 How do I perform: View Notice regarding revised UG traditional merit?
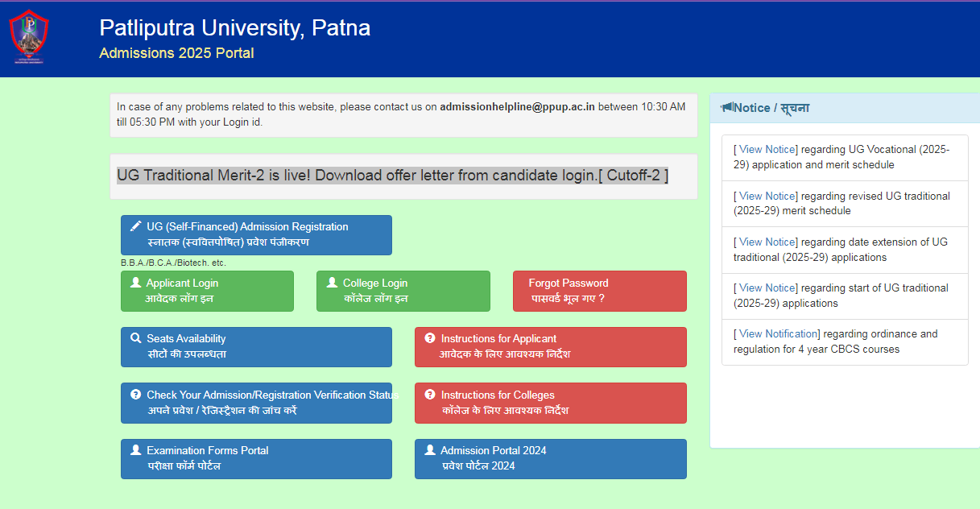[x=768, y=196]
